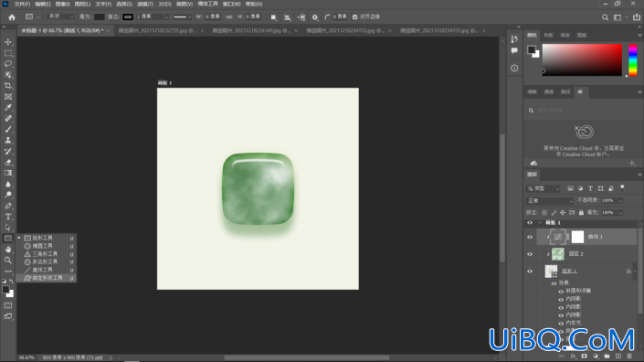Toggle Quick Mask mode icon
The width and height of the screenshot is (644, 362).
8,305
